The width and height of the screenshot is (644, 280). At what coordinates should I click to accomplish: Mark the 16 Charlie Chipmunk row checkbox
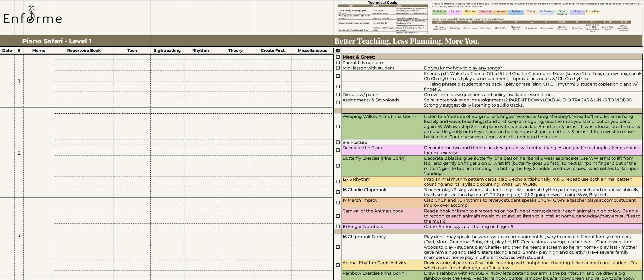pyautogui.click(x=338, y=192)
